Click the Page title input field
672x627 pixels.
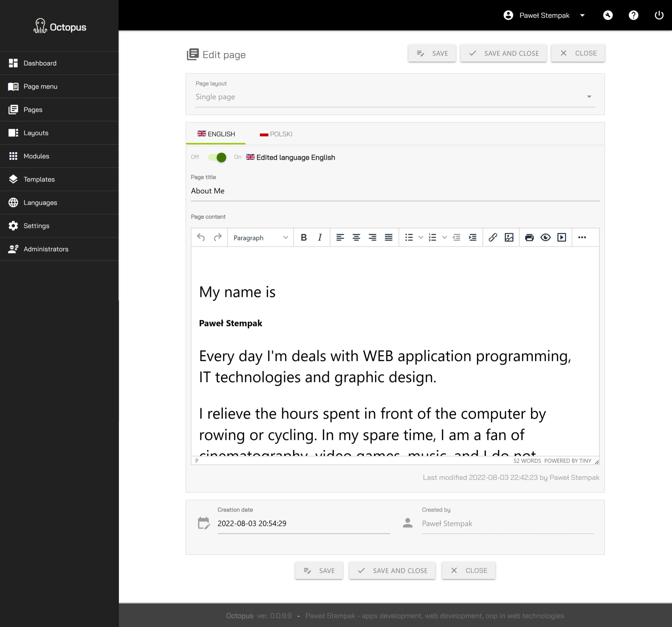395,191
